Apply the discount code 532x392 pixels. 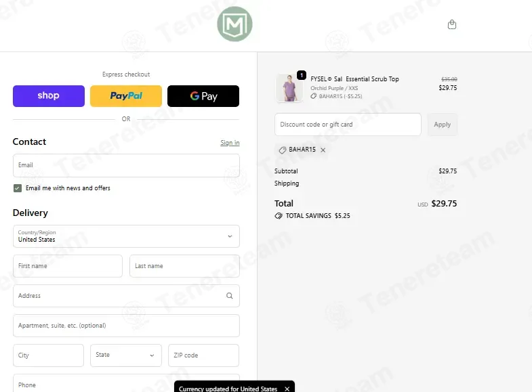442,125
